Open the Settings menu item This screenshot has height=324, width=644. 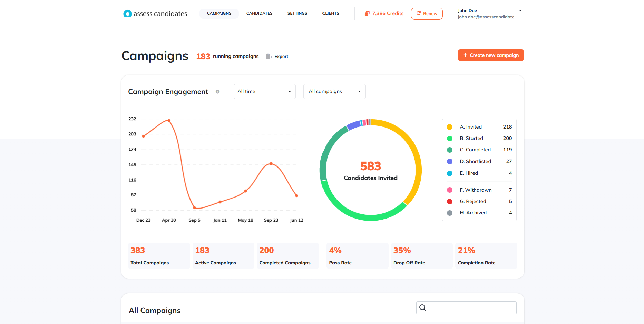pos(297,13)
